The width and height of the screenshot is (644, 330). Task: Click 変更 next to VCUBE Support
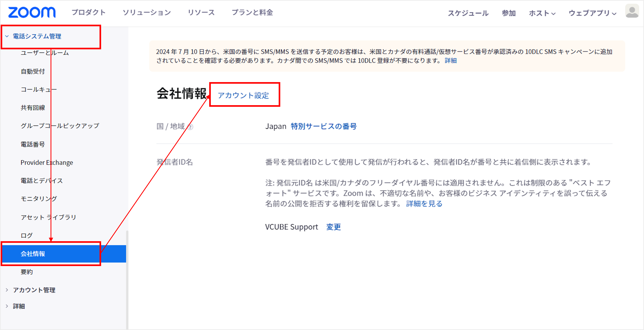(x=334, y=227)
